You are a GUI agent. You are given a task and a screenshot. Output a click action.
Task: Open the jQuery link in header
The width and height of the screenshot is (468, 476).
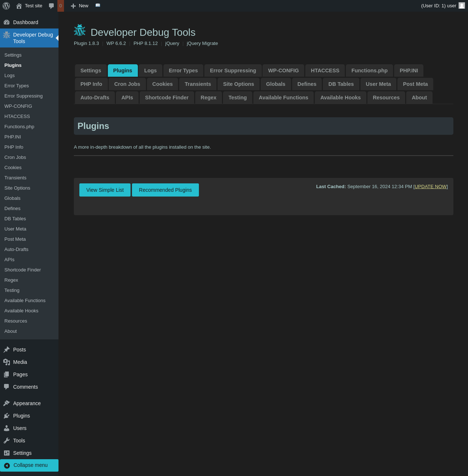[x=172, y=43]
